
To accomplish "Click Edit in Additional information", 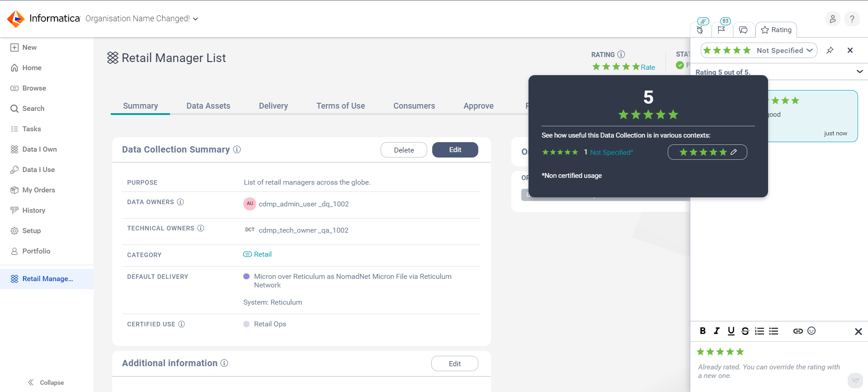I will (x=455, y=363).
